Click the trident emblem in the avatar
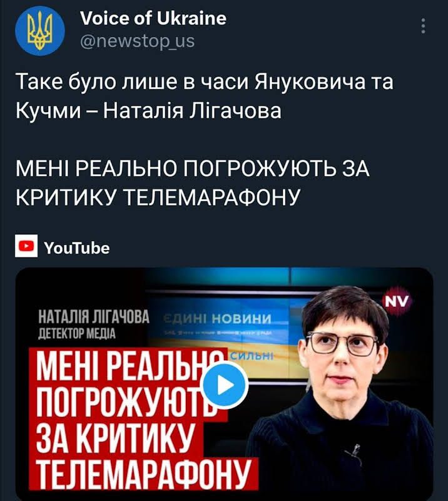 pyautogui.click(x=40, y=31)
